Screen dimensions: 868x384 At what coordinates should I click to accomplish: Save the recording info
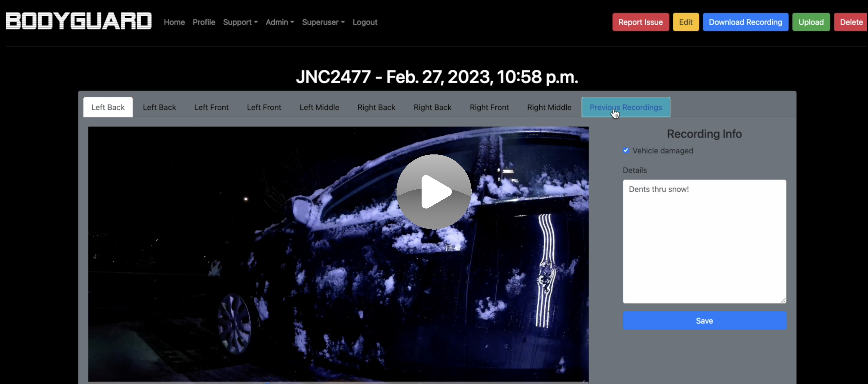coord(705,321)
